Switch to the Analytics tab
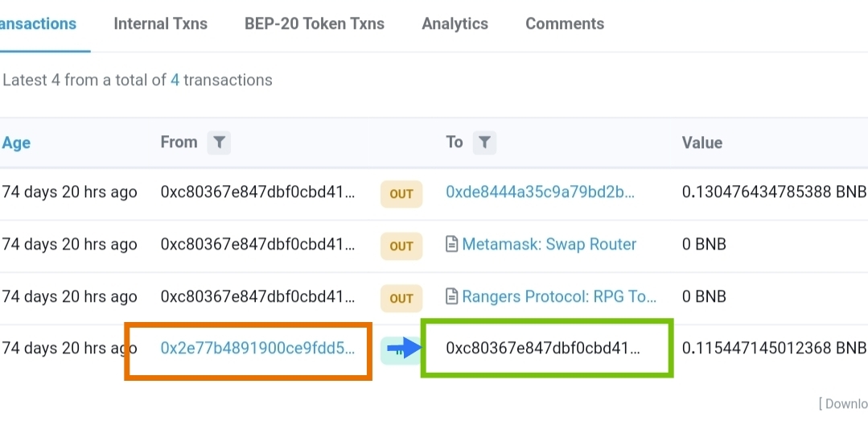Image resolution: width=868 pixels, height=446 pixels. [455, 24]
